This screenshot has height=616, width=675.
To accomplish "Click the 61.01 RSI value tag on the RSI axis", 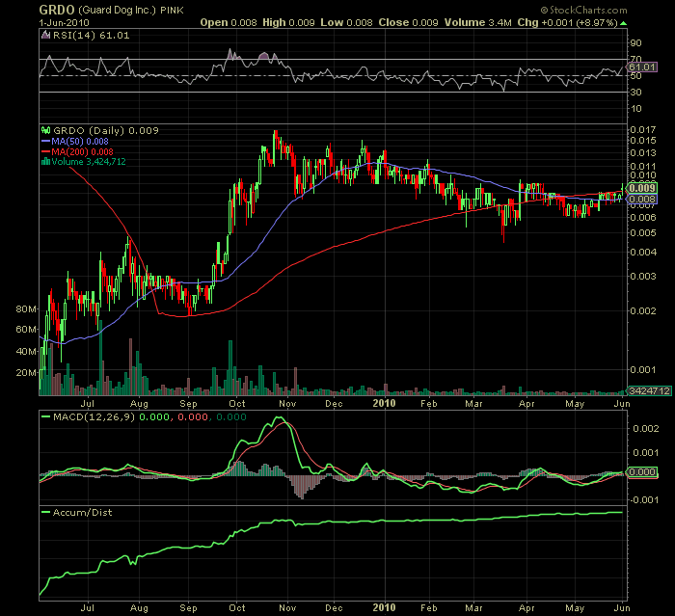I will tap(642, 67).
